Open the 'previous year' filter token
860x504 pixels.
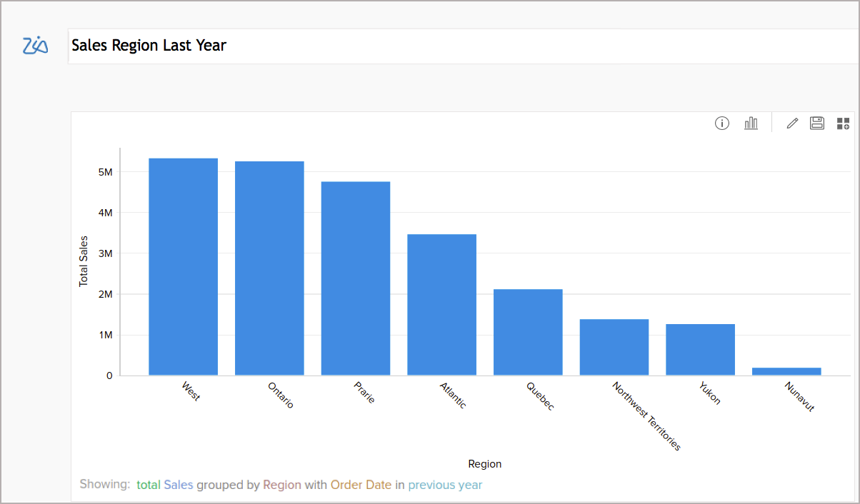pos(445,485)
